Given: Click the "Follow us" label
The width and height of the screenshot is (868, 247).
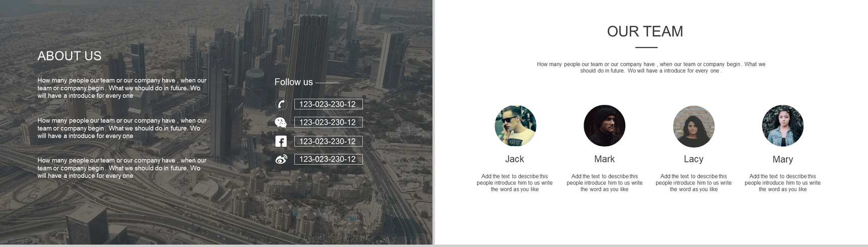Looking at the screenshot, I should point(294,82).
